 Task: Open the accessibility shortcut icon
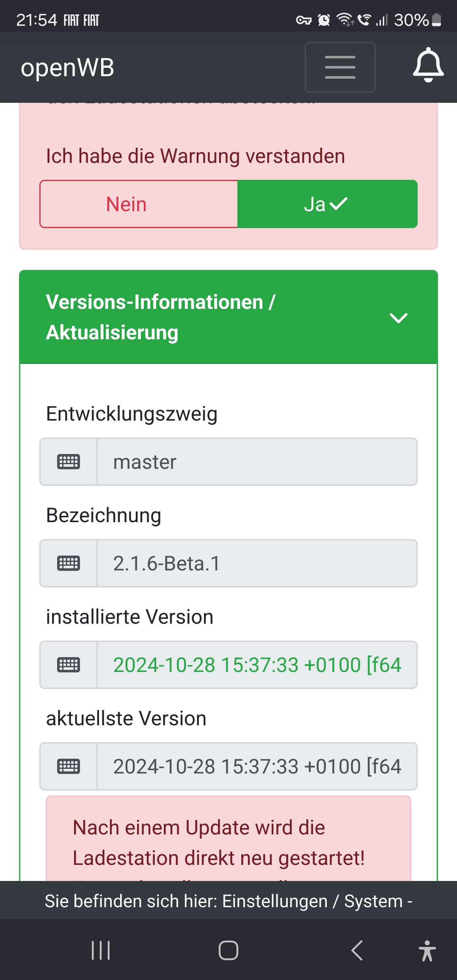(x=427, y=950)
